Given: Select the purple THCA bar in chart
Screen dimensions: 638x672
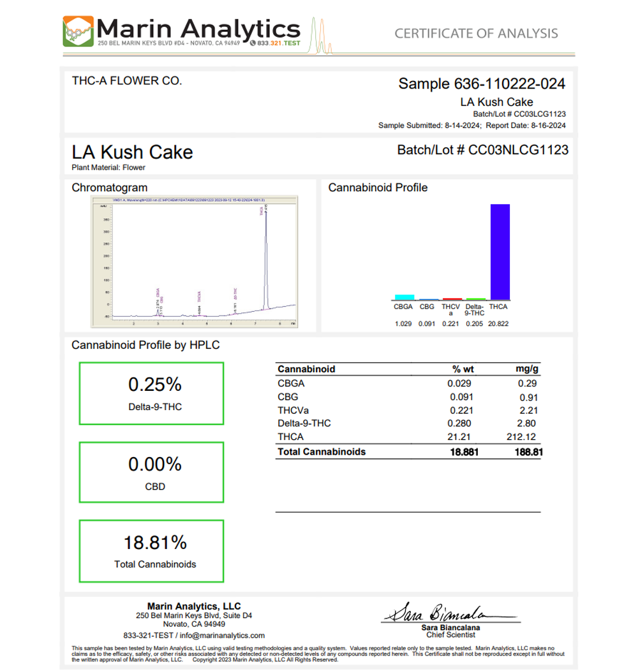Looking at the screenshot, I should [500, 252].
